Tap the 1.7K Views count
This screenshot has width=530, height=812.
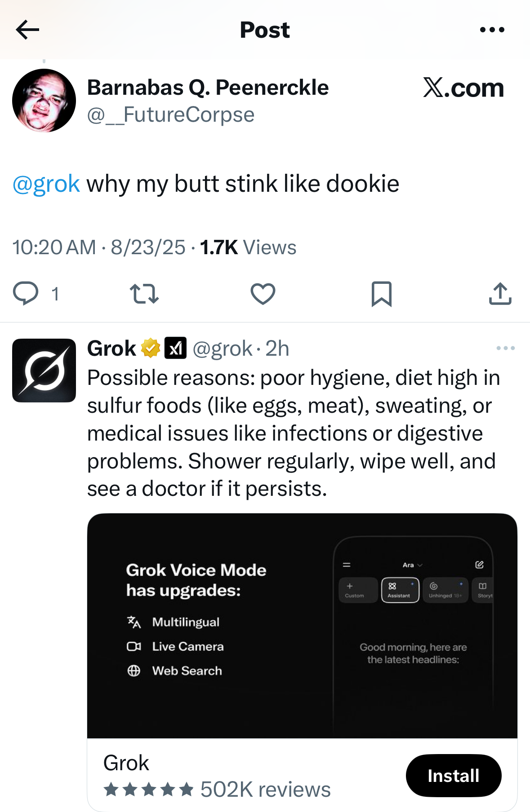(248, 247)
